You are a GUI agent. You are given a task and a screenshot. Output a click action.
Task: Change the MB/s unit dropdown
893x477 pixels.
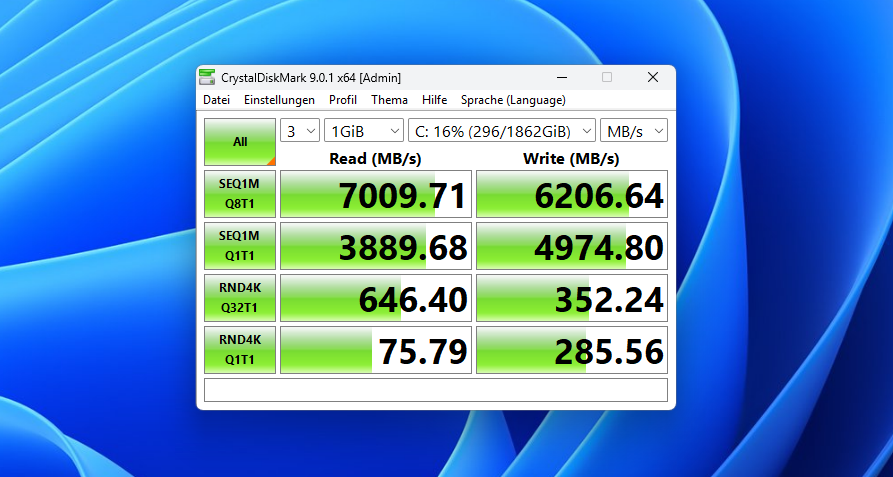634,131
